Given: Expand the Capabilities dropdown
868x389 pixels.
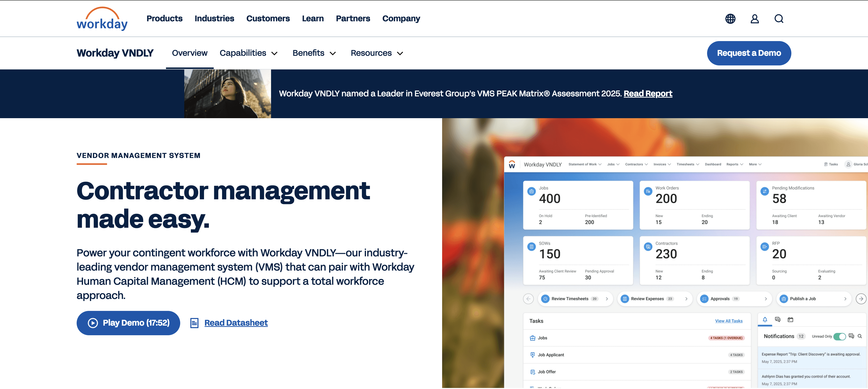Looking at the screenshot, I should click(x=249, y=53).
